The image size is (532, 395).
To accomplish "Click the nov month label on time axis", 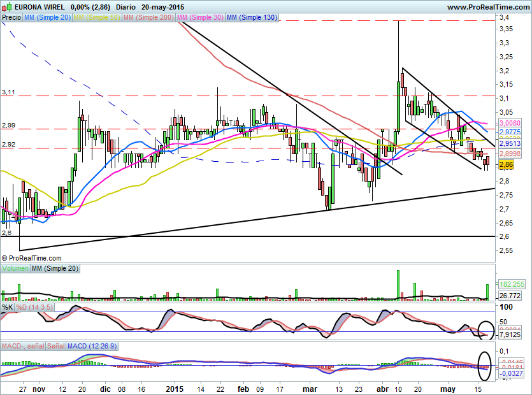I will 39,389.
